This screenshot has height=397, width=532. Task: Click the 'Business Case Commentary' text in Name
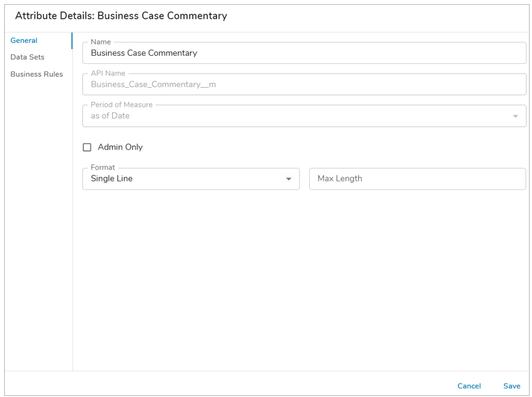tap(144, 53)
